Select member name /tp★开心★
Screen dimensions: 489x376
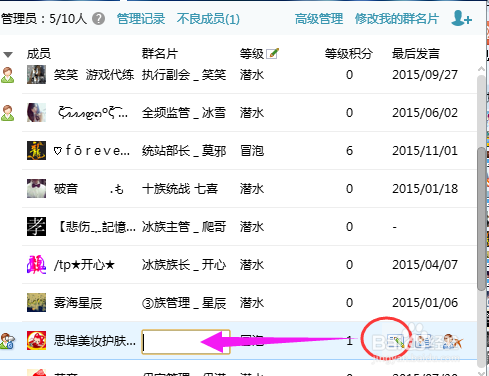tap(84, 265)
